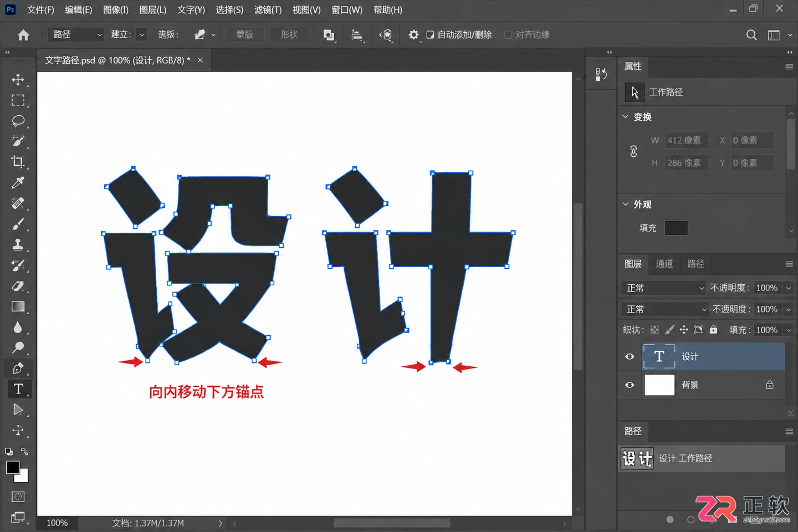
Task: Toggle Quick Mask mode icon
Action: pos(18,497)
